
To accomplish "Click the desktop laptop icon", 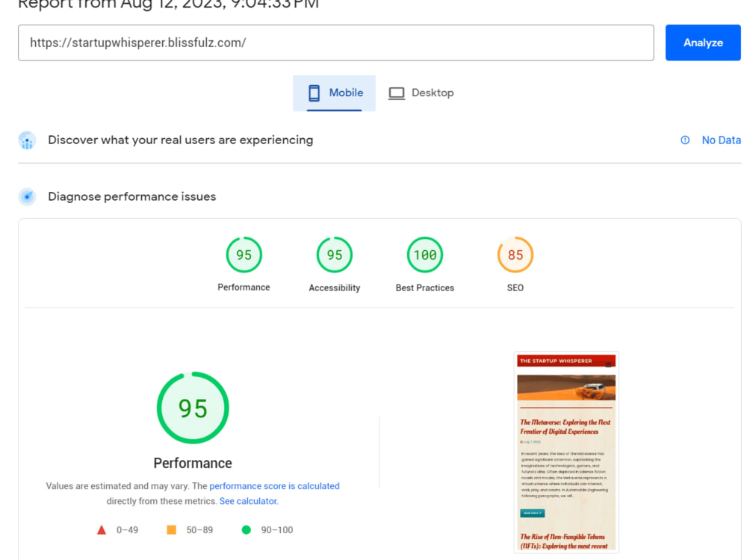I will (397, 93).
